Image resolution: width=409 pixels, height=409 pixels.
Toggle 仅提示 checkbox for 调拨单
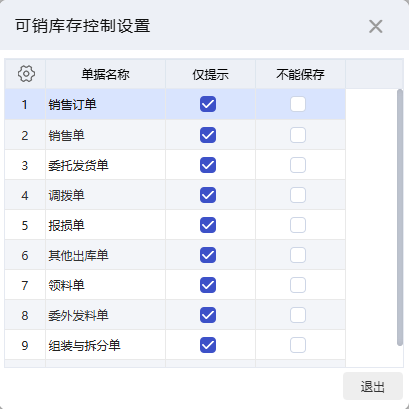(208, 195)
